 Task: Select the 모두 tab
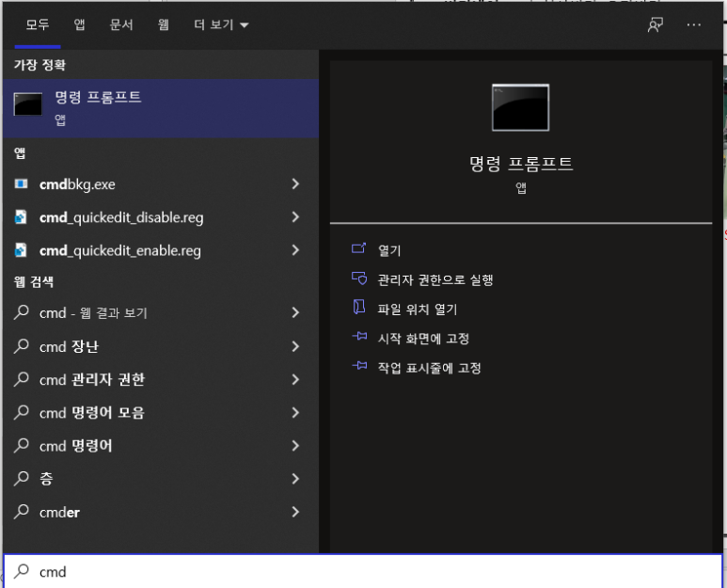[38, 24]
